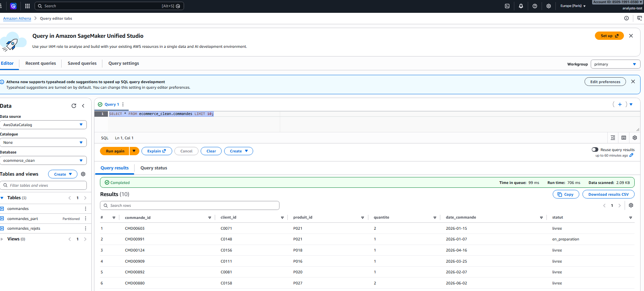Expand the commandes table columns
This screenshot has height=291, width=644.
pos(2,209)
